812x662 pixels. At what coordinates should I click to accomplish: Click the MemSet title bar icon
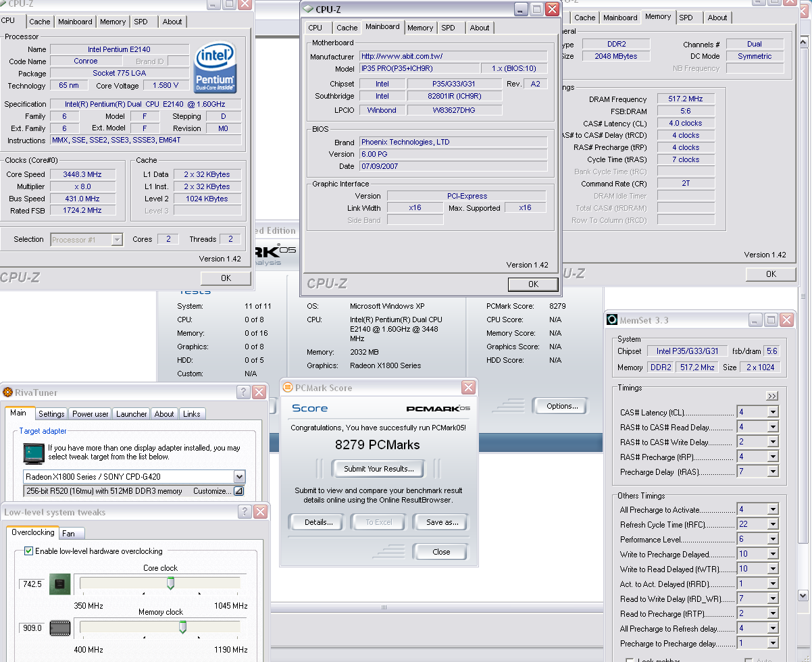click(x=612, y=320)
